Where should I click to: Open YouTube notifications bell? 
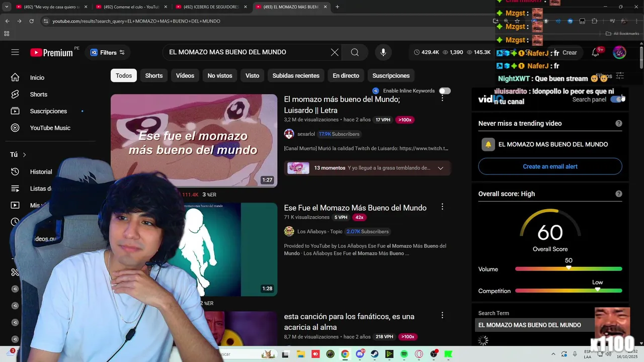coord(596,52)
